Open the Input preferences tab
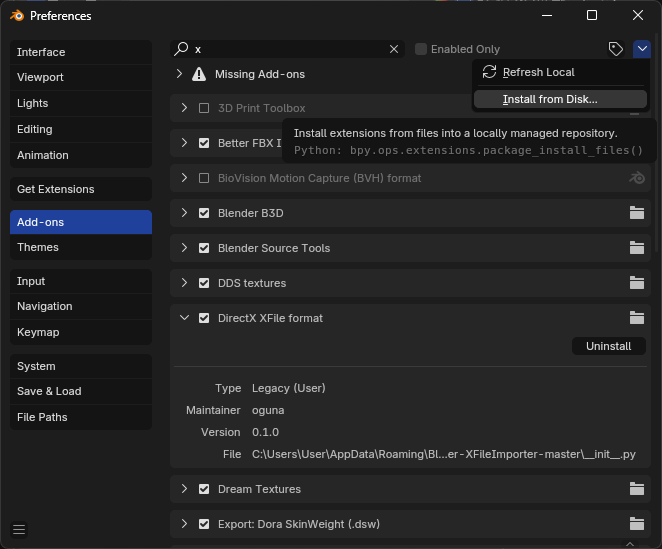This screenshot has height=549, width=662. (81, 281)
